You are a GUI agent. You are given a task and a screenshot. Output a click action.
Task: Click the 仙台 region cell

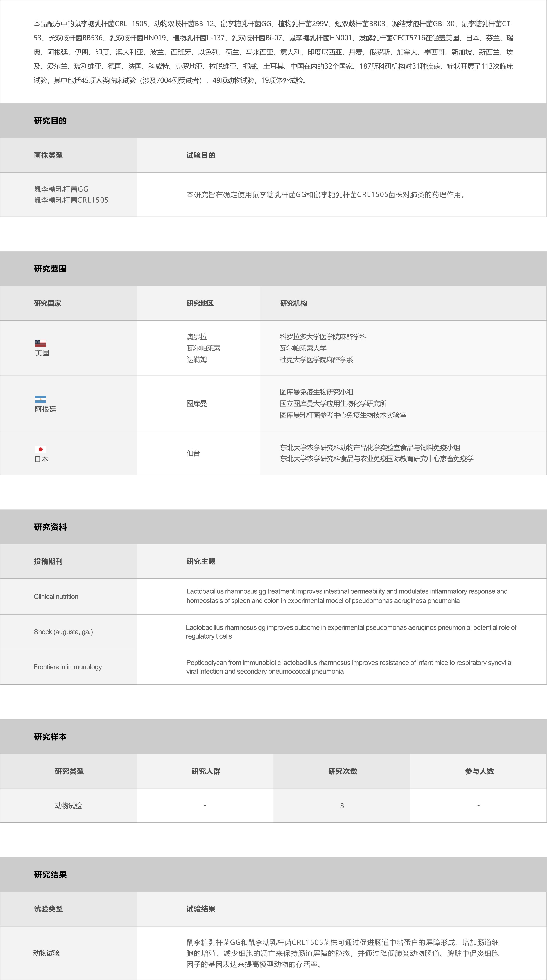[x=193, y=453]
